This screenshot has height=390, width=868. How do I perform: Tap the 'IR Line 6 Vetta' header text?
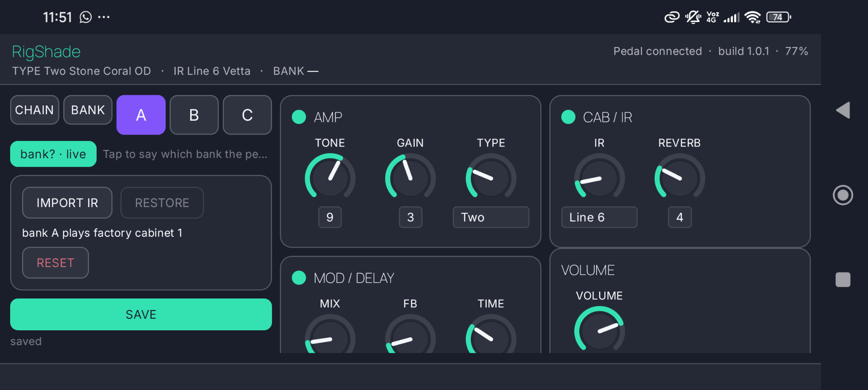point(212,71)
